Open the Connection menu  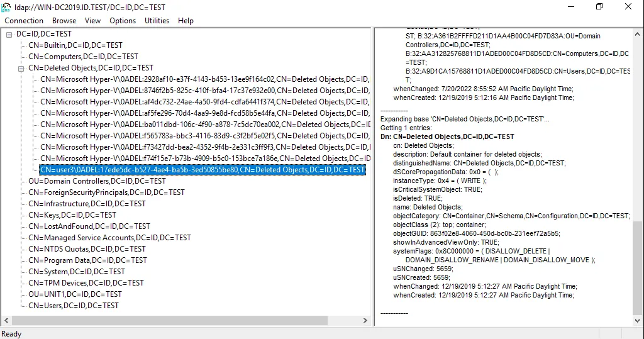[24, 21]
